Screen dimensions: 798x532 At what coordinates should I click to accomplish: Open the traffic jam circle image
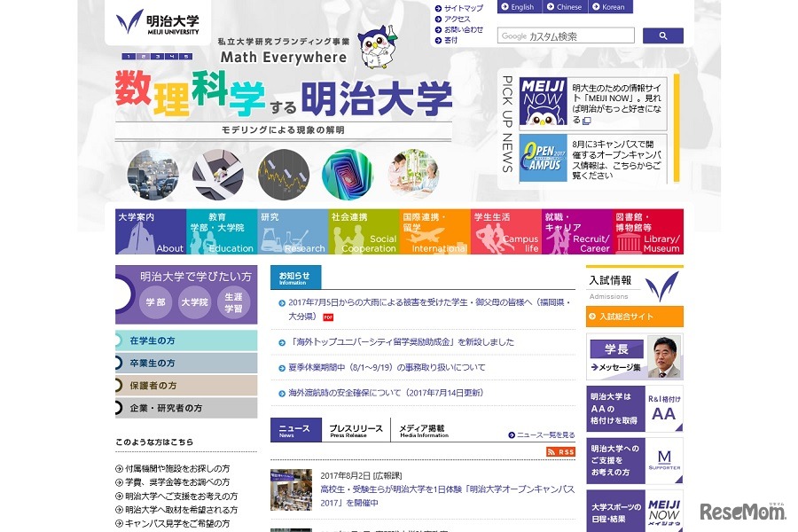coord(153,175)
